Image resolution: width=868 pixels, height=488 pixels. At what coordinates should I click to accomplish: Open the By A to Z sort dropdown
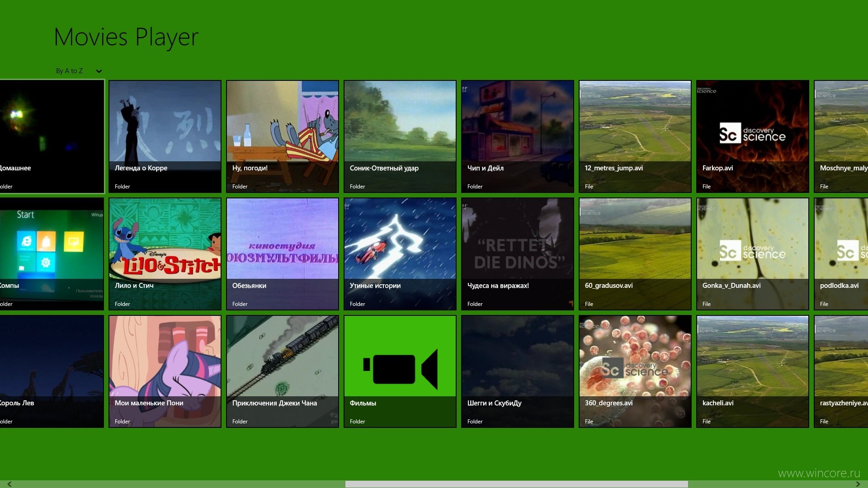click(x=79, y=71)
